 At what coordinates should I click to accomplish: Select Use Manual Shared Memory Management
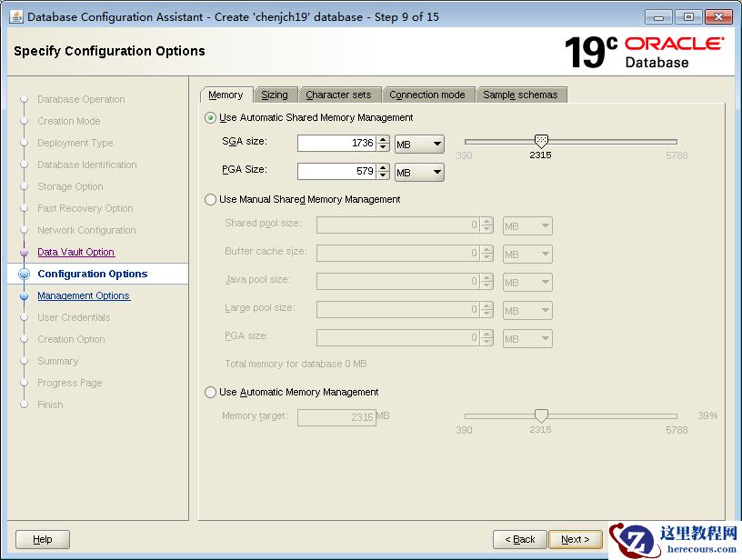(x=211, y=199)
